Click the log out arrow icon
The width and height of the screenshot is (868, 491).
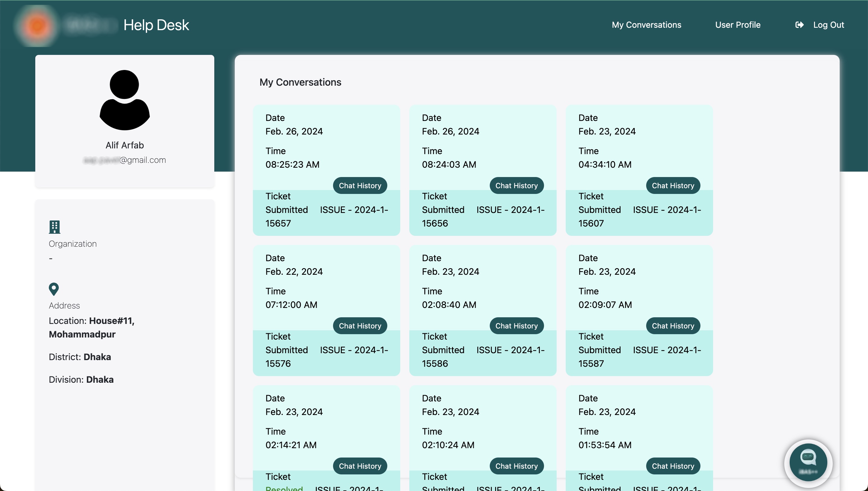click(799, 25)
